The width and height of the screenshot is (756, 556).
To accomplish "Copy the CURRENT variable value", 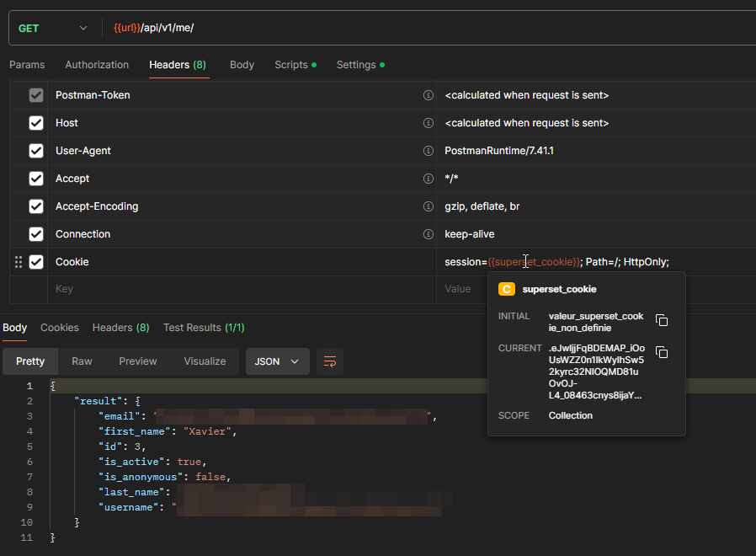I will (x=662, y=352).
